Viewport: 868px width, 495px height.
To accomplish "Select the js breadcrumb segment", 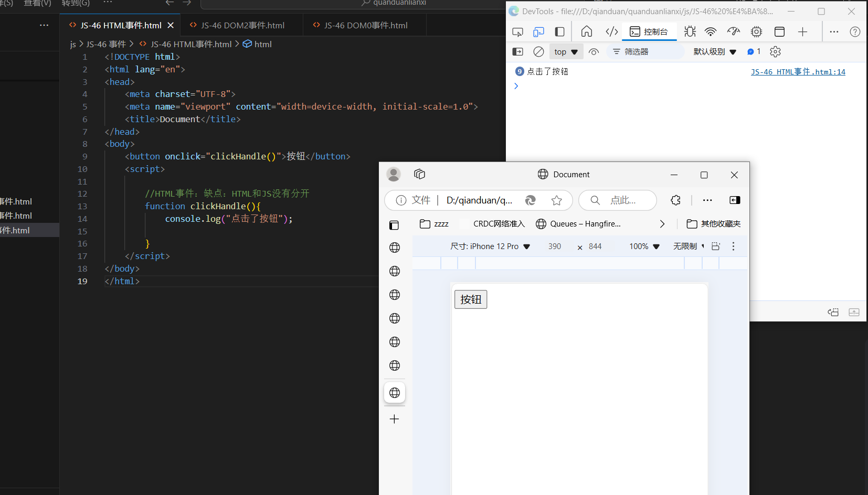I will [x=73, y=45].
